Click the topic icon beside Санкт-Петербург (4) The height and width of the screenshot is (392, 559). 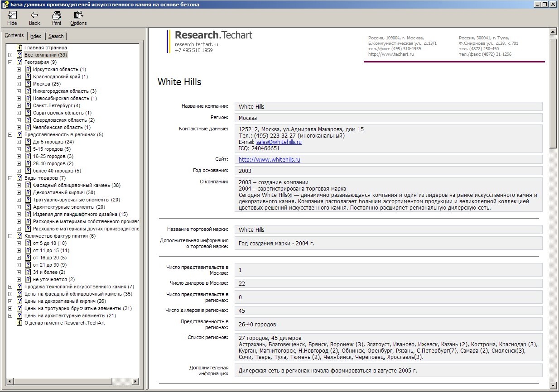pos(28,105)
